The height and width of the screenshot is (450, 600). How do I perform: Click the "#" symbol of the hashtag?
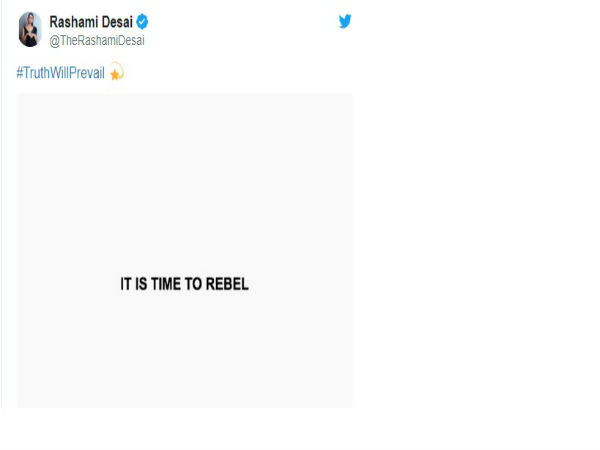(21, 74)
